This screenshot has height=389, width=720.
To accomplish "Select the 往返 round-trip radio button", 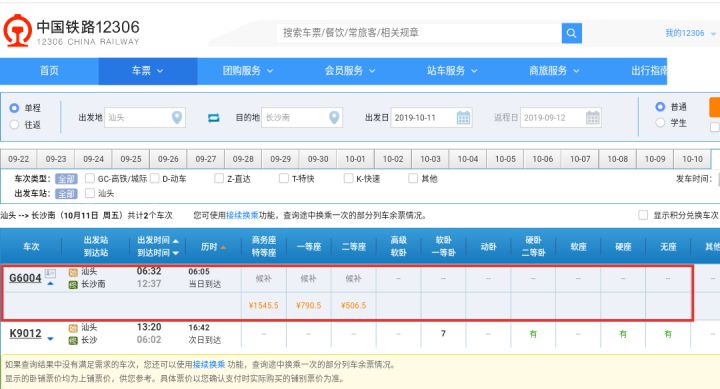I will (14, 124).
